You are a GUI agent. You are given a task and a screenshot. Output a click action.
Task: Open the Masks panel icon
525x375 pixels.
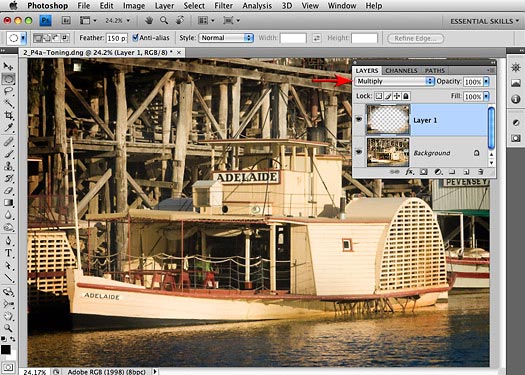[x=516, y=138]
